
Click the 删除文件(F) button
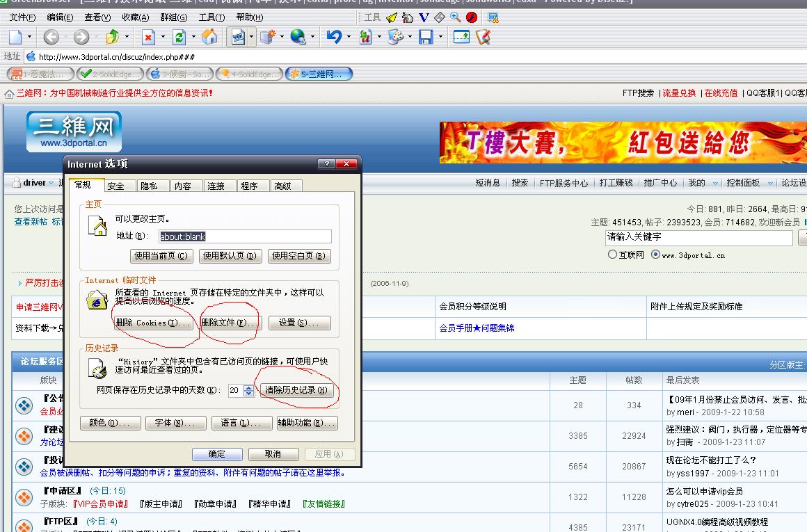pyautogui.click(x=230, y=323)
